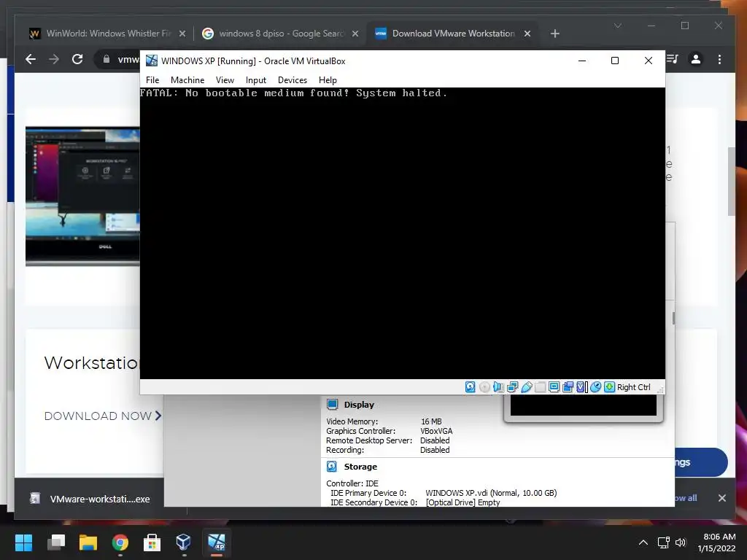
Task: Open Microsoft Store from the taskbar
Action: (152, 542)
